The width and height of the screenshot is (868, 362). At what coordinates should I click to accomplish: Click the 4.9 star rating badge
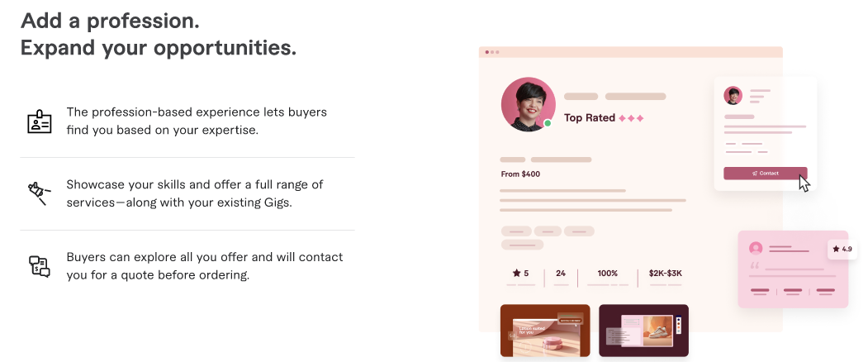pyautogui.click(x=842, y=249)
